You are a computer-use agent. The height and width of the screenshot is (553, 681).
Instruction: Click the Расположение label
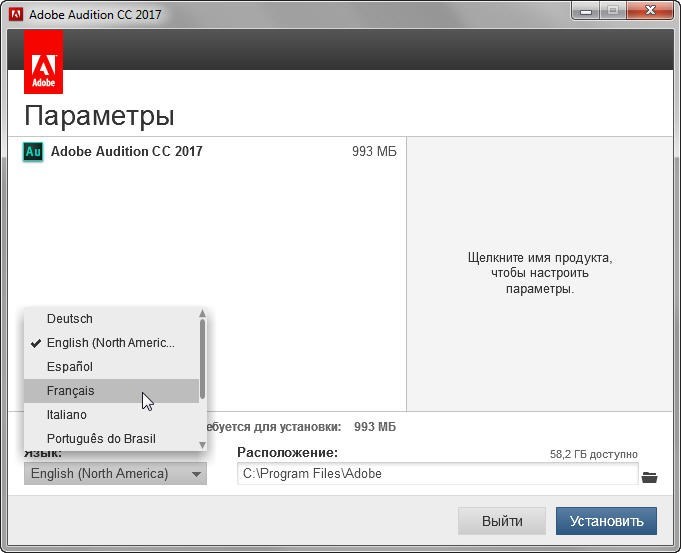click(288, 453)
